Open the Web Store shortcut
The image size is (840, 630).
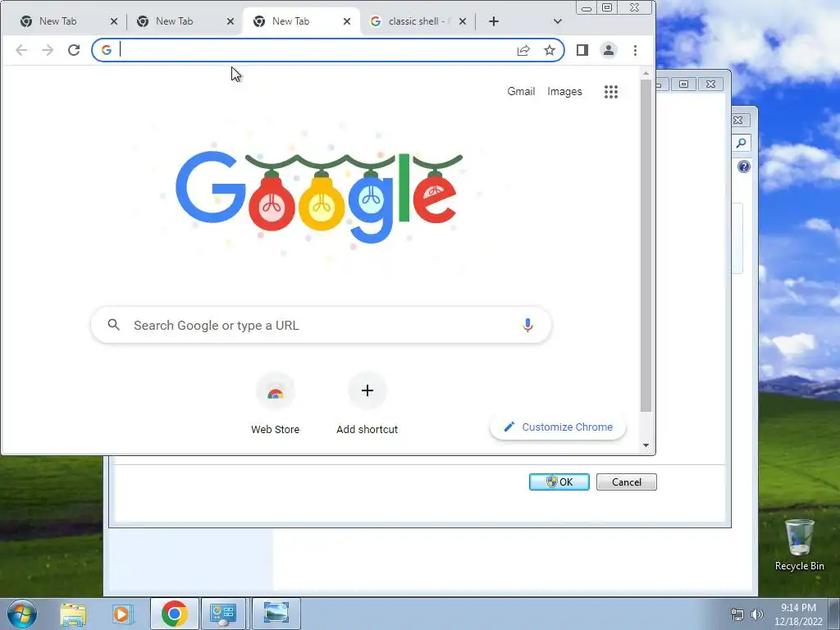[276, 404]
